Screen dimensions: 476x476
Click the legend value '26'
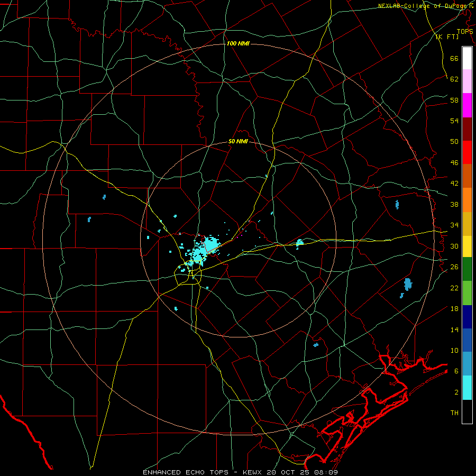click(454, 267)
